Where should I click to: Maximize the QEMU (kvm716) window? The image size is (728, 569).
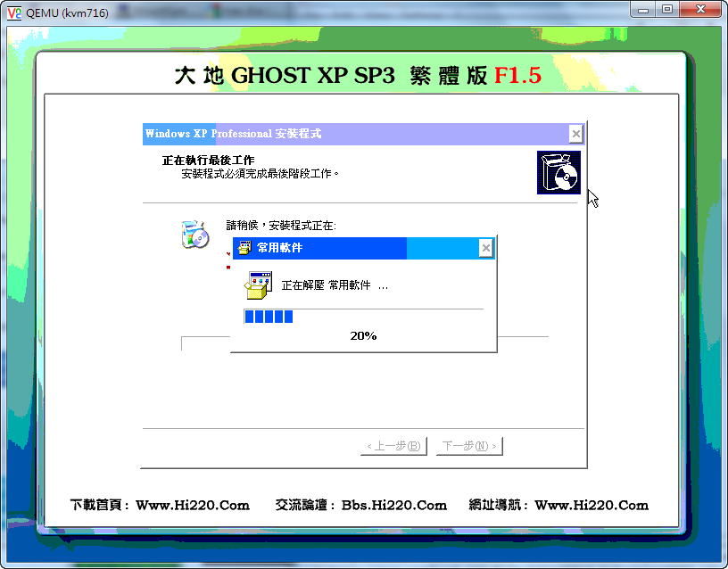[667, 10]
